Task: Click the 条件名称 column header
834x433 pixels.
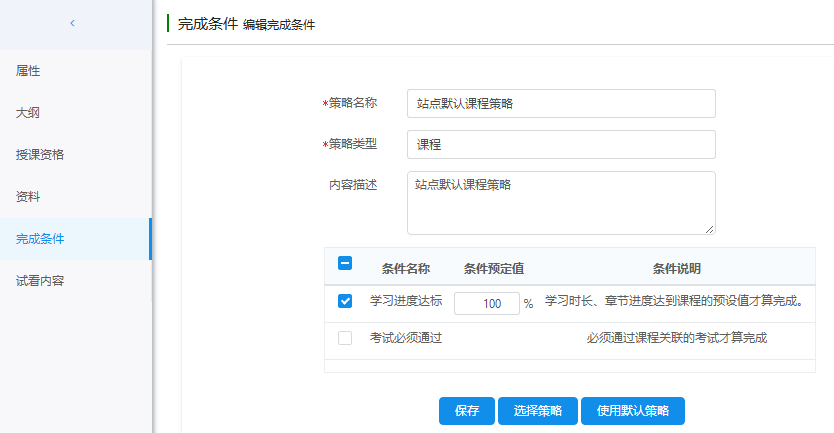Action: tap(405, 268)
